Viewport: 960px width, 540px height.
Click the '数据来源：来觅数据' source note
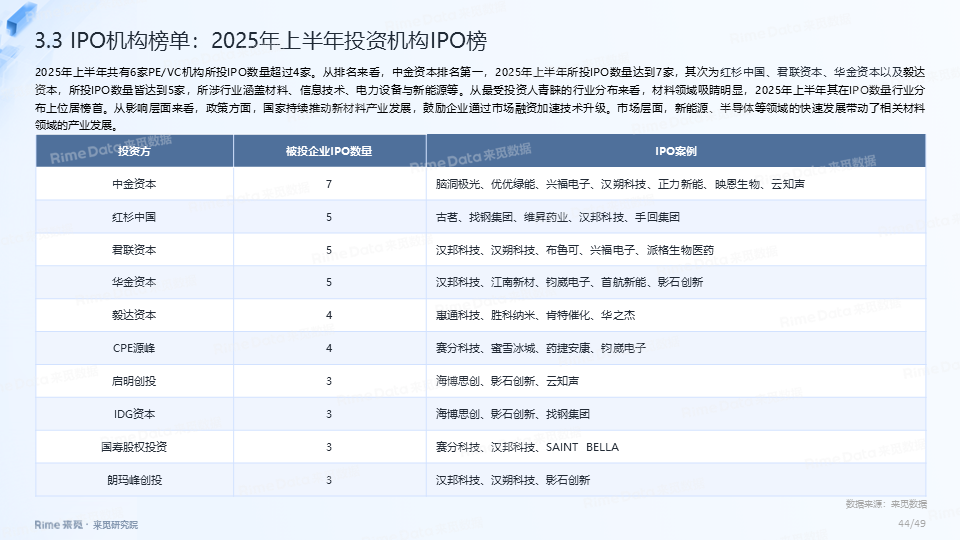886,504
